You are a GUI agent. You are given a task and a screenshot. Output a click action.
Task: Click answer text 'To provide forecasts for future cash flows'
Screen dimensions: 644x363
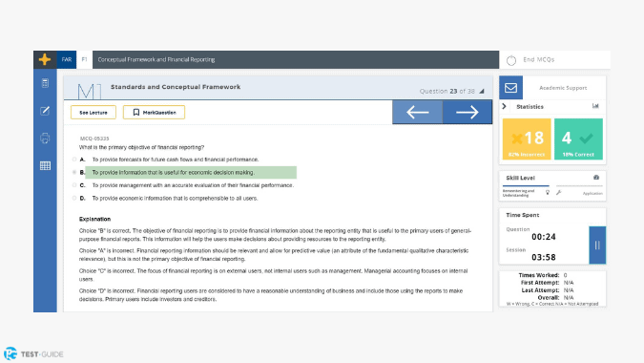[176, 160]
